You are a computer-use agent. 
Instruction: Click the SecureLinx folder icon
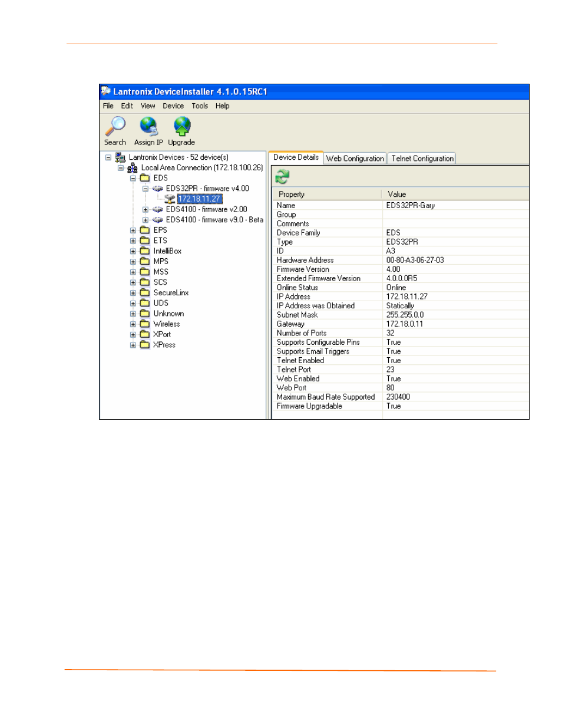[x=145, y=293]
